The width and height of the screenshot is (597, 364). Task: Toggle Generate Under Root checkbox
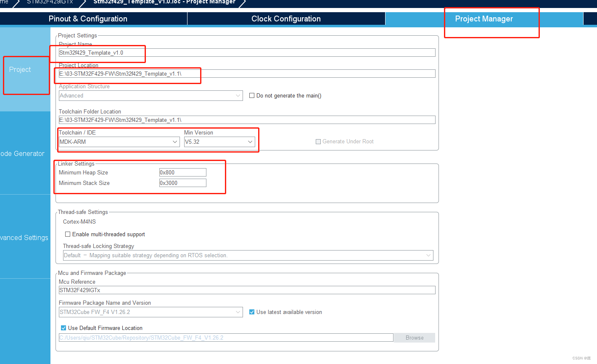click(x=318, y=142)
